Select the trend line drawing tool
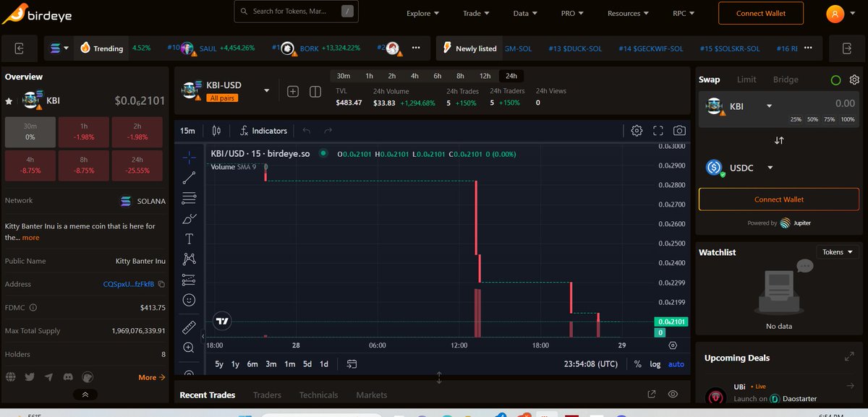Image resolution: width=868 pixels, height=417 pixels. 189,177
